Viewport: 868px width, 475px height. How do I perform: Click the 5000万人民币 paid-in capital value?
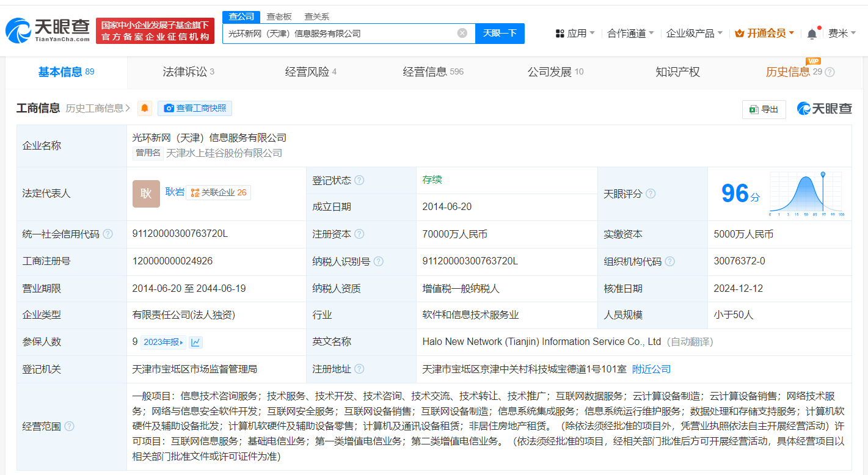click(743, 234)
